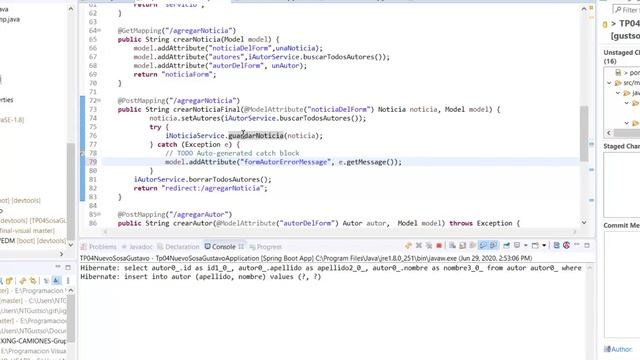
Task: Click Remove All Terminated Launches double-X icon
Action: (429, 245)
